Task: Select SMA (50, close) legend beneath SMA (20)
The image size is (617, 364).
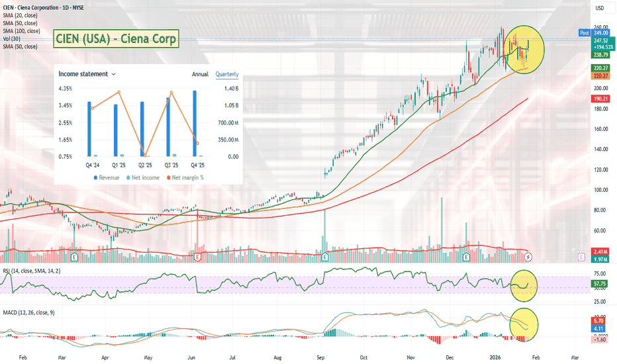Action: click(x=20, y=23)
